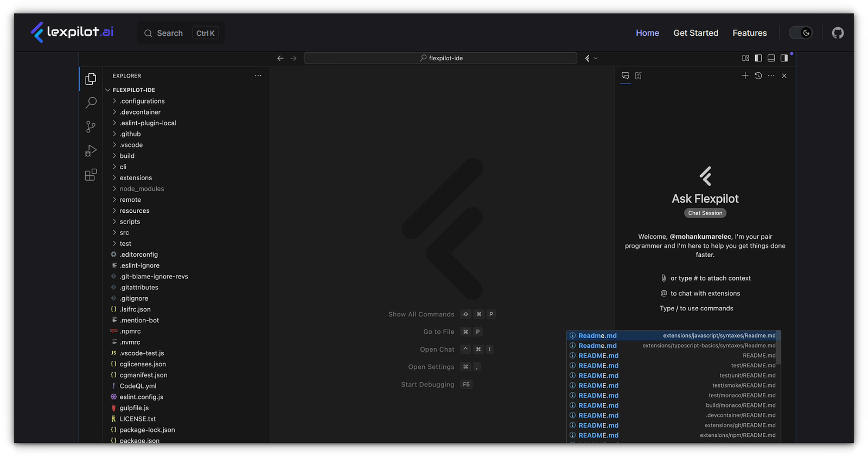Click the Explorer files icon

(91, 79)
